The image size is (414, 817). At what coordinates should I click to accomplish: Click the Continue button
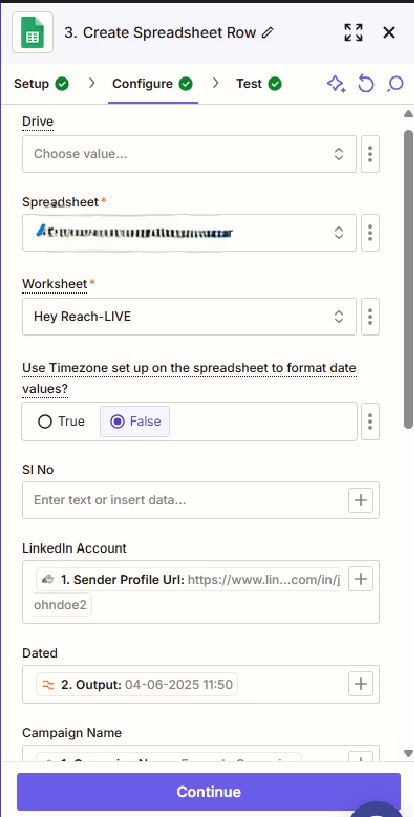coord(209,791)
